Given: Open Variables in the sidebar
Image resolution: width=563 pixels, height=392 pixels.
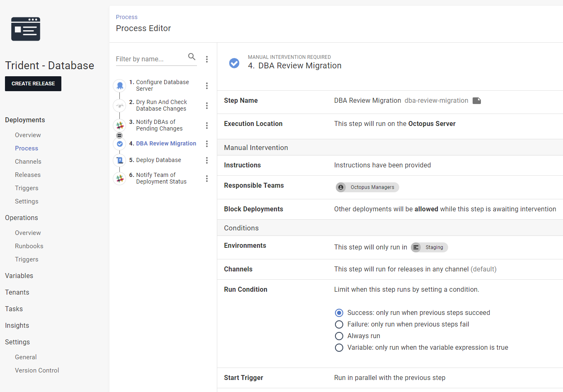Looking at the screenshot, I should pyautogui.click(x=19, y=276).
